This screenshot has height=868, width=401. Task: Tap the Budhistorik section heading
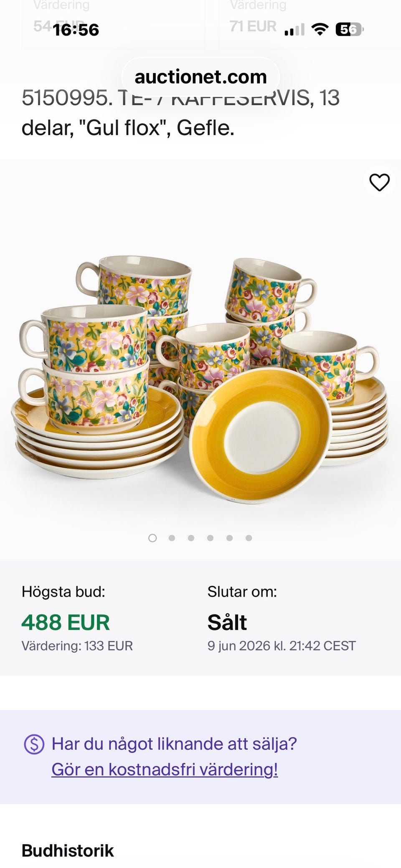[68, 850]
